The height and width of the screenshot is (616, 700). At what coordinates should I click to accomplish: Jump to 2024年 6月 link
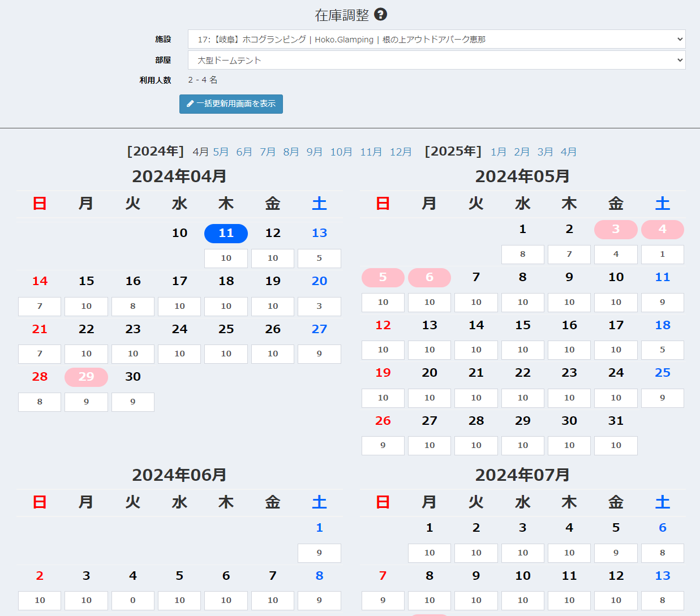[x=244, y=152]
